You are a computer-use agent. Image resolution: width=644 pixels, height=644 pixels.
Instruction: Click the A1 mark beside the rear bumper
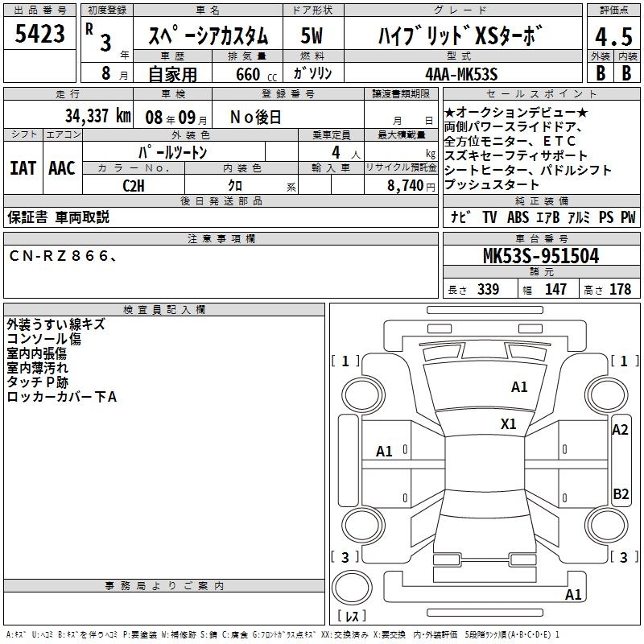tap(573, 596)
